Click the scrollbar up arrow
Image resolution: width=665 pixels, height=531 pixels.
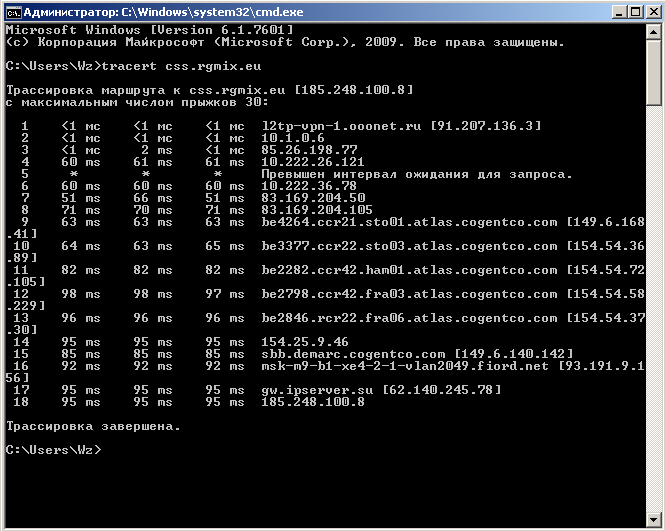tap(654, 32)
